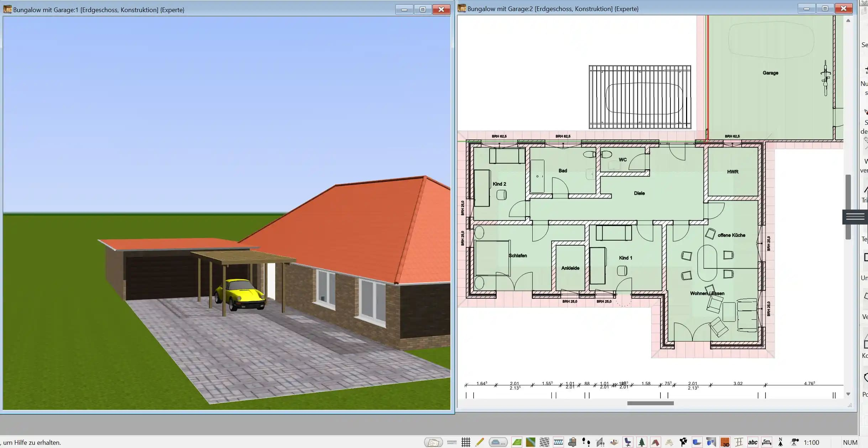Click the paint bucket fill icon
This screenshot has width=868, height=448.
coord(572,442)
